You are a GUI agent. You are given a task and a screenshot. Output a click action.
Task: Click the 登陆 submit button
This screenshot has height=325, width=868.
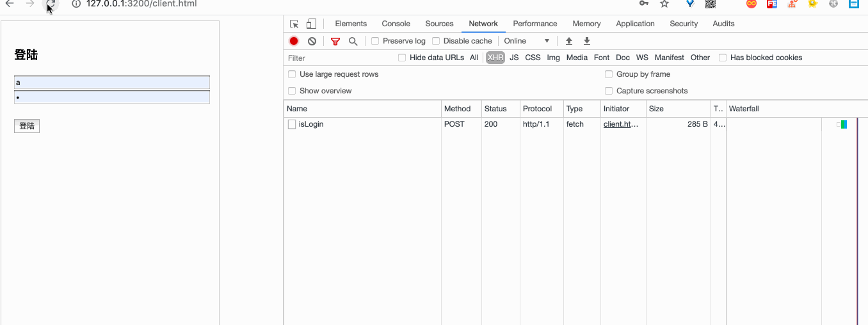point(27,126)
